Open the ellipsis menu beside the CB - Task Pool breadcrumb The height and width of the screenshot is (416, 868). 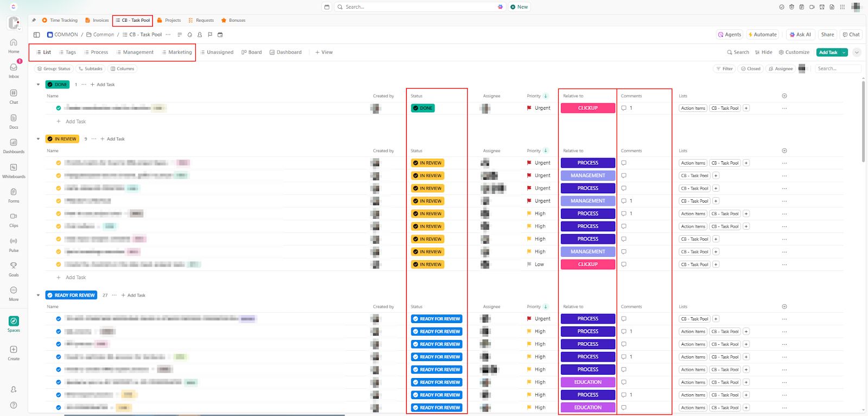click(x=168, y=35)
